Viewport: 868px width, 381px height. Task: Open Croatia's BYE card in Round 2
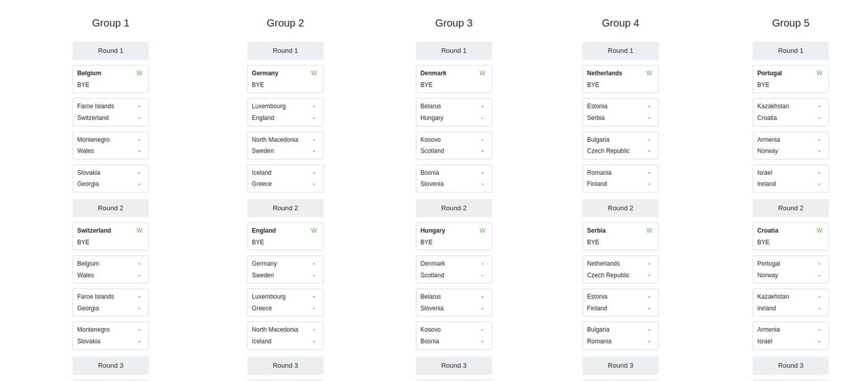791,236
